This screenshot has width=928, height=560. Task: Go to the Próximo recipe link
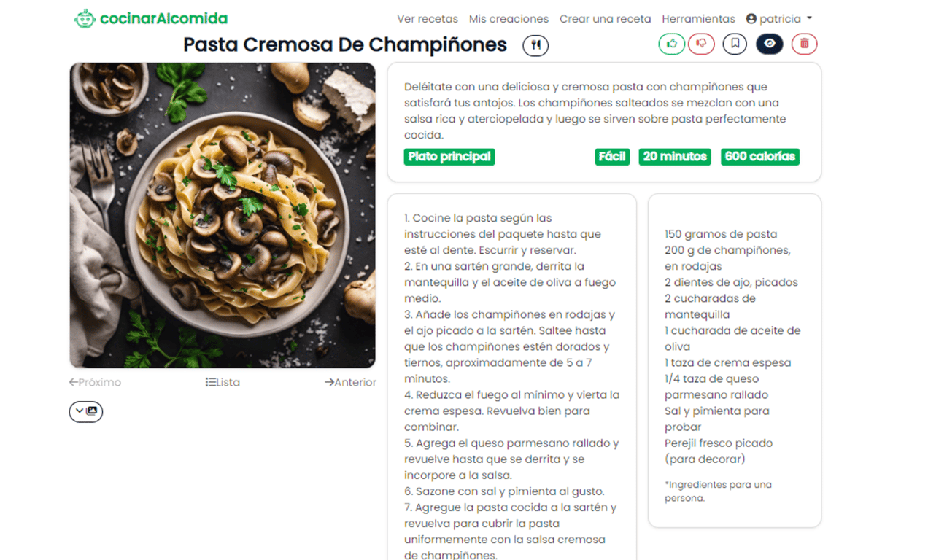[x=95, y=382]
